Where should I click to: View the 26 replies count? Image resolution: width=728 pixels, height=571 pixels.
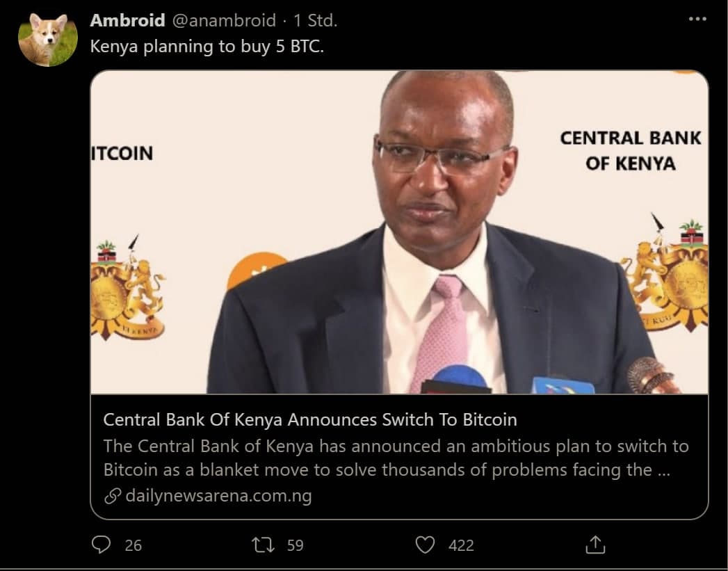[134, 545]
